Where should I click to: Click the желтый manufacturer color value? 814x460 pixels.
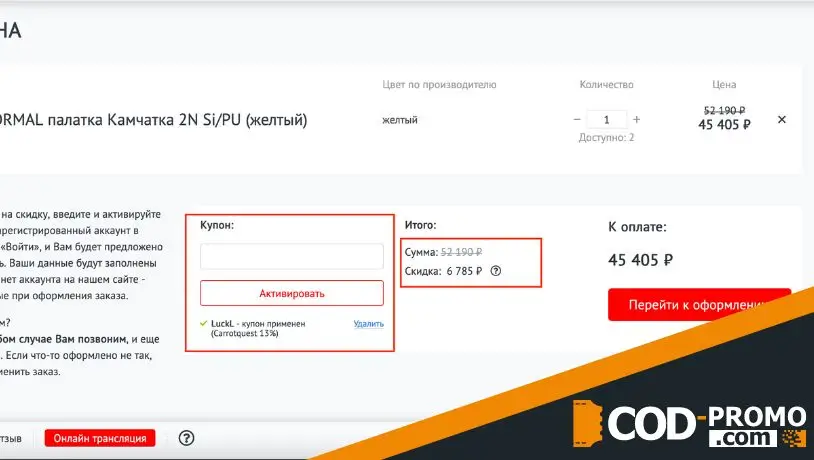tap(400, 120)
